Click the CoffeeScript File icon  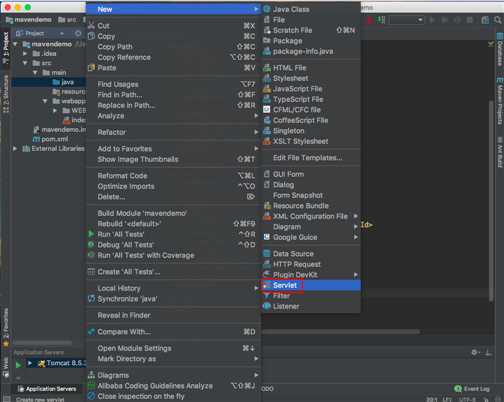point(267,120)
